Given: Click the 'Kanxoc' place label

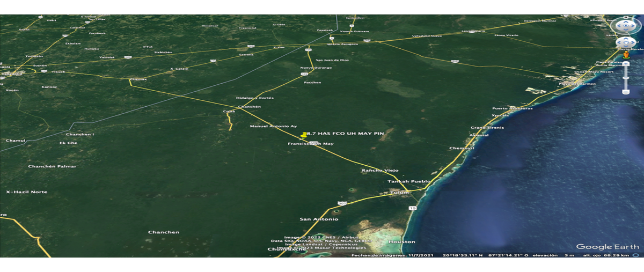Looking at the screenshot, I should (x=49, y=86).
